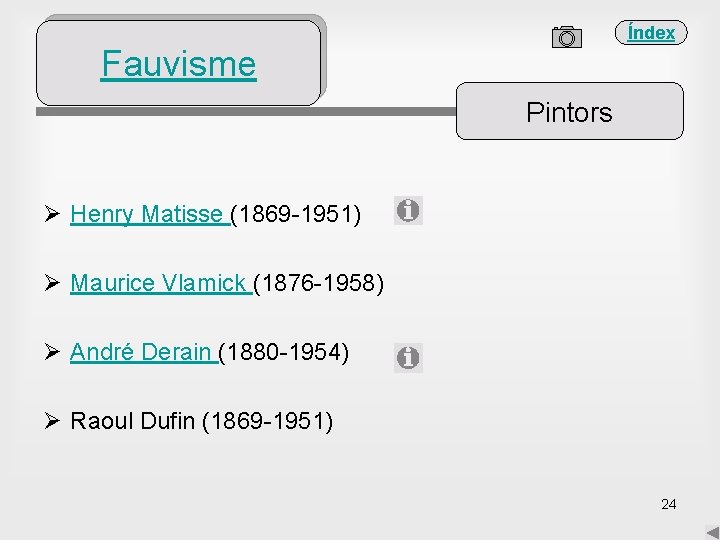This screenshot has height=540, width=720.
Task: Click the dates (1880-1954) after Derain
Action: pyautogui.click(x=284, y=352)
